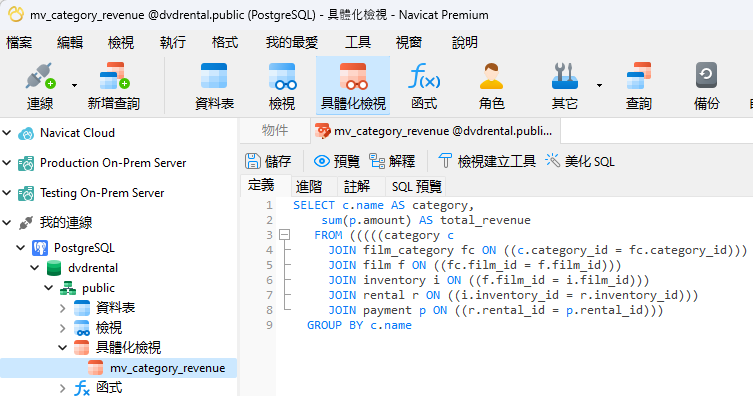The image size is (753, 396).
Task: Open the Help (說明) menu
Action: (x=464, y=43)
